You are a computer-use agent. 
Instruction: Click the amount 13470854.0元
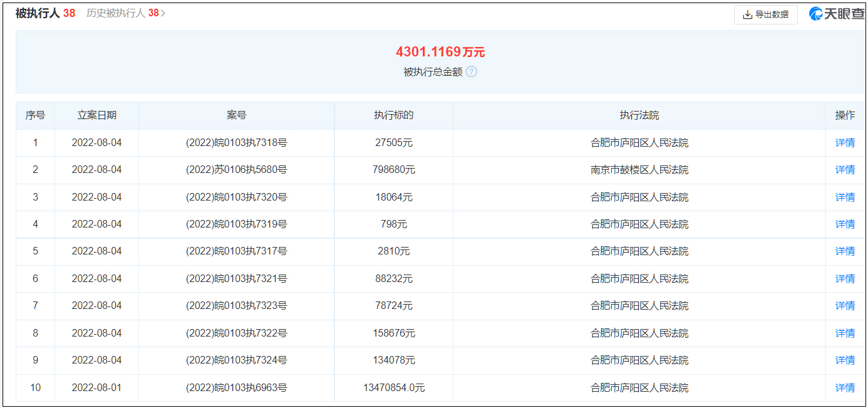[x=394, y=388]
